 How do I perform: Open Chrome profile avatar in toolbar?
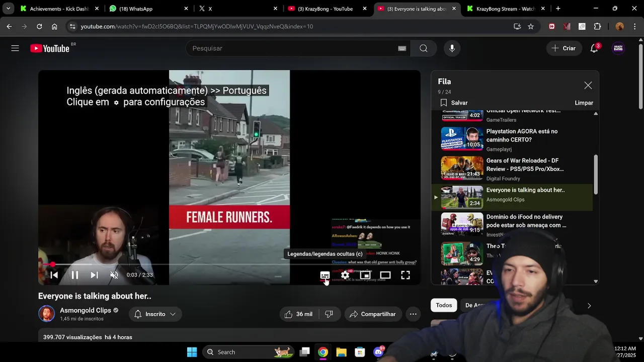click(x=620, y=26)
